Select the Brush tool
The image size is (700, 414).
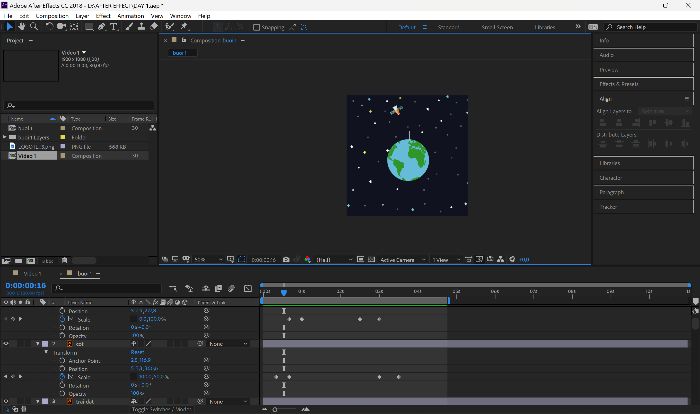pos(129,27)
